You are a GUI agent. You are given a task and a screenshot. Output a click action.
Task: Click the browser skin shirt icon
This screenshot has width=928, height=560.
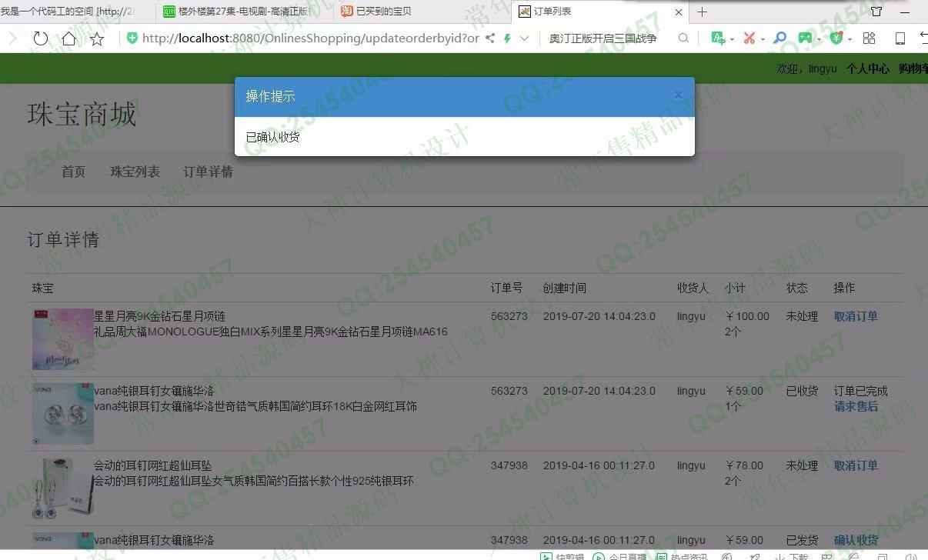tap(876, 12)
